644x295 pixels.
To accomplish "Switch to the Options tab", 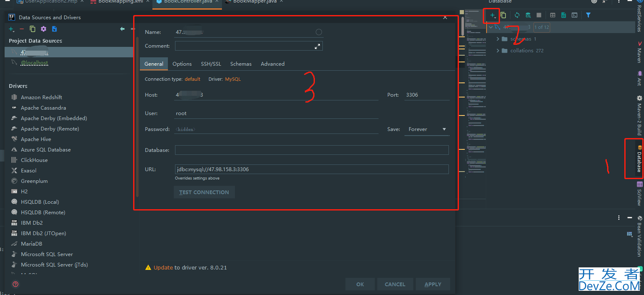I will (182, 64).
